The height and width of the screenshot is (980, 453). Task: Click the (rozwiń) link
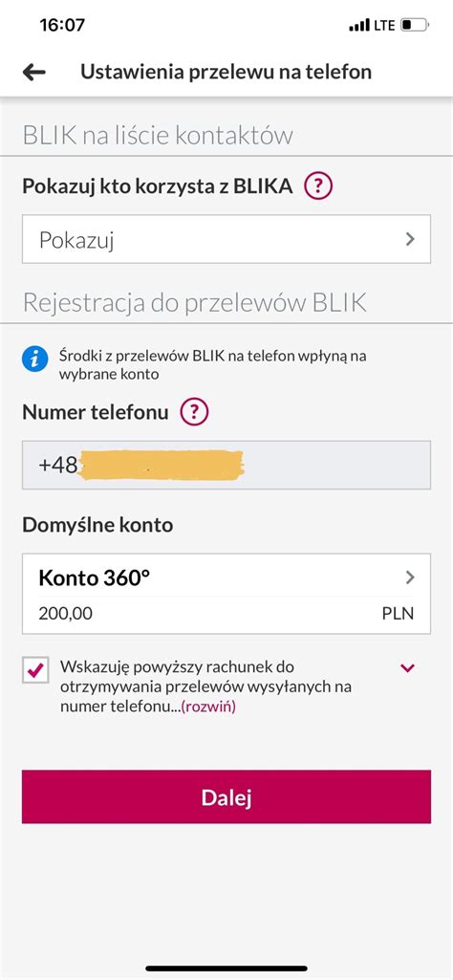pos(208,708)
